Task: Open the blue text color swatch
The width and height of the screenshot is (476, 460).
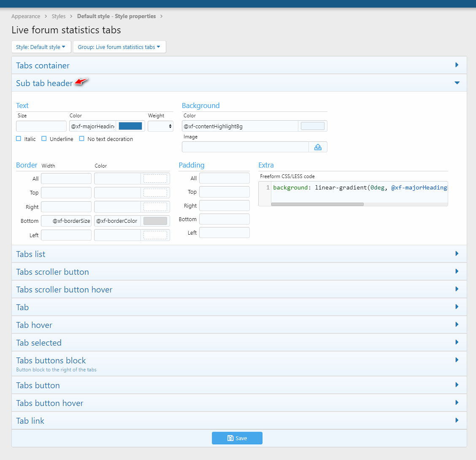Action: pyautogui.click(x=130, y=126)
